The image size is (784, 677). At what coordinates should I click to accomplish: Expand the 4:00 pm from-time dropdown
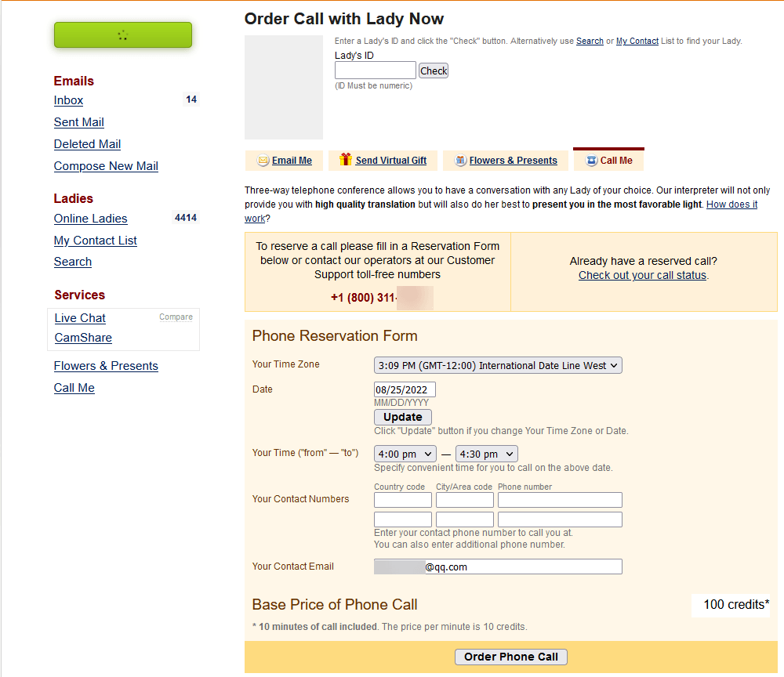coord(405,454)
